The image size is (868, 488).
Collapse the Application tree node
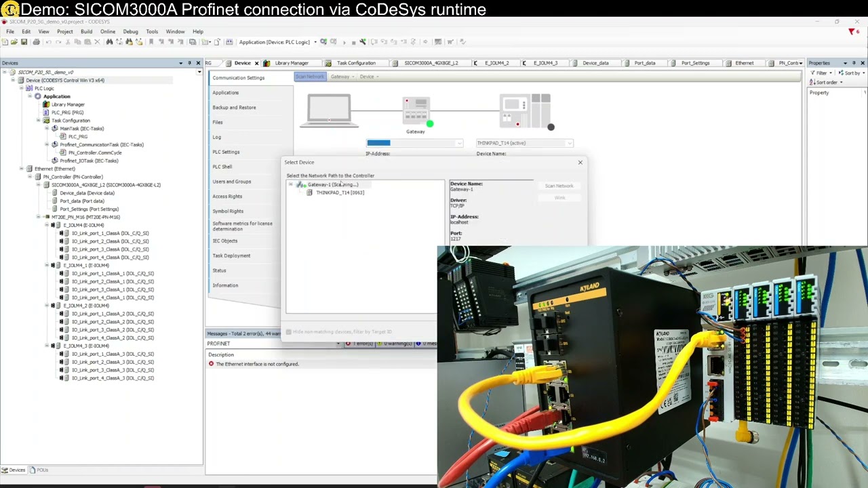click(x=29, y=96)
